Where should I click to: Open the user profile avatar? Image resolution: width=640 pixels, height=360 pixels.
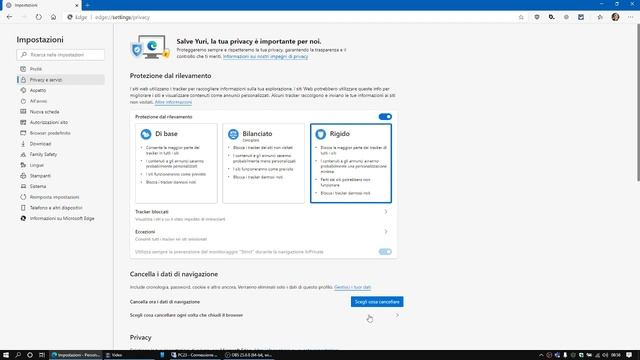(x=615, y=17)
